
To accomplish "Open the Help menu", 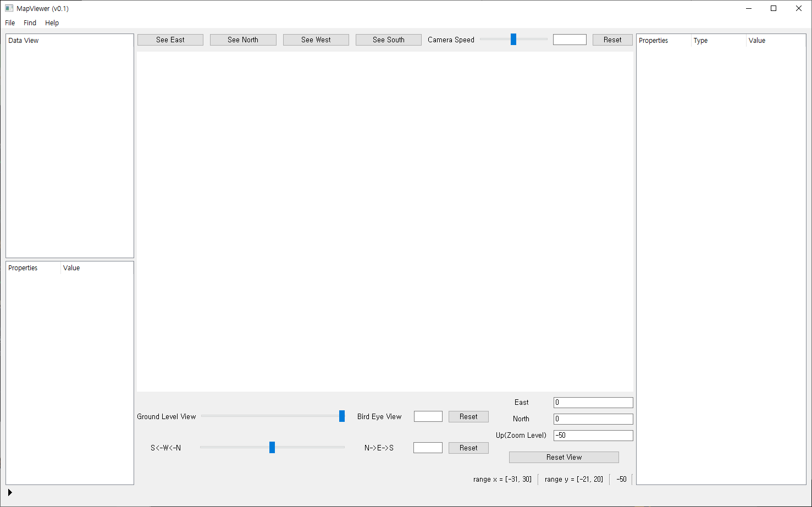I will [x=52, y=23].
